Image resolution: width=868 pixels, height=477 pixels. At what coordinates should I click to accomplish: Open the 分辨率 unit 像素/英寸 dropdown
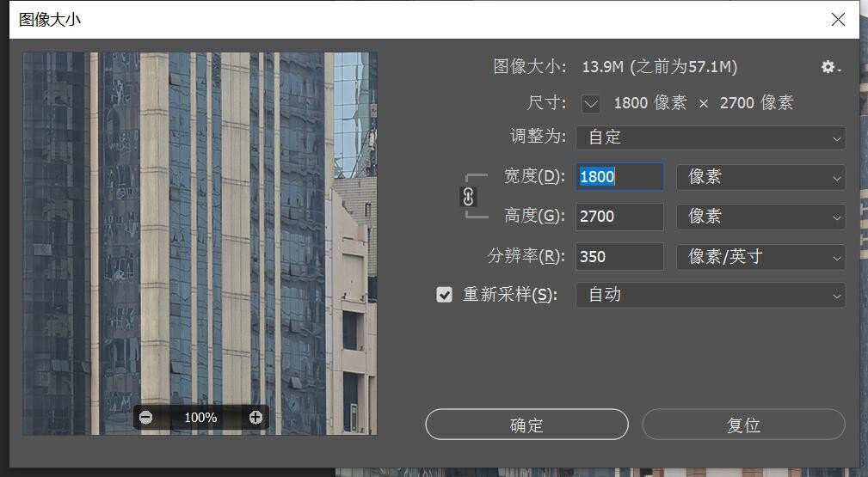pyautogui.click(x=760, y=256)
